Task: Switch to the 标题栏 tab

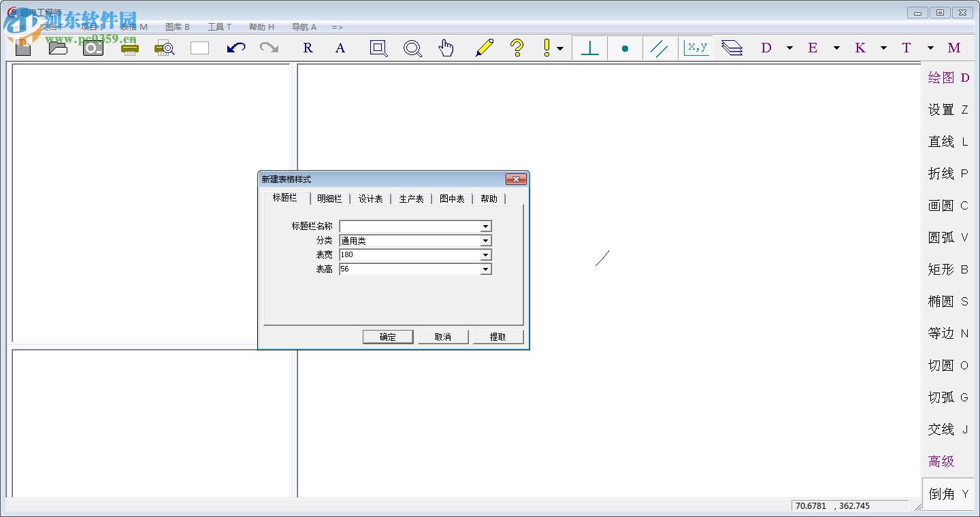Action: [x=284, y=197]
